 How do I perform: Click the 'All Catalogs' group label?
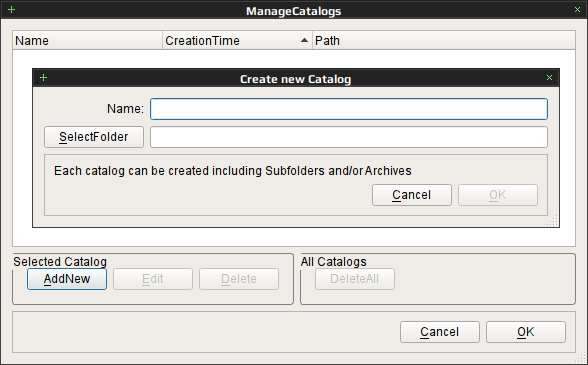(334, 261)
